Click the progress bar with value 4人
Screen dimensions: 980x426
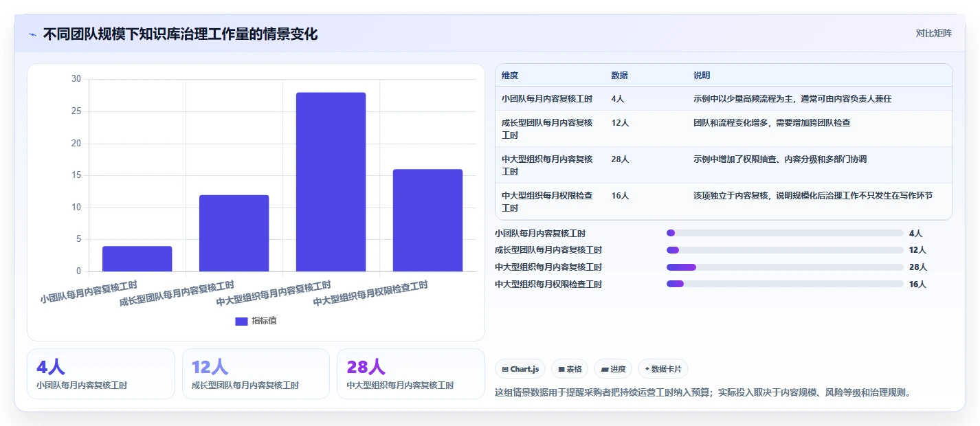click(x=785, y=233)
